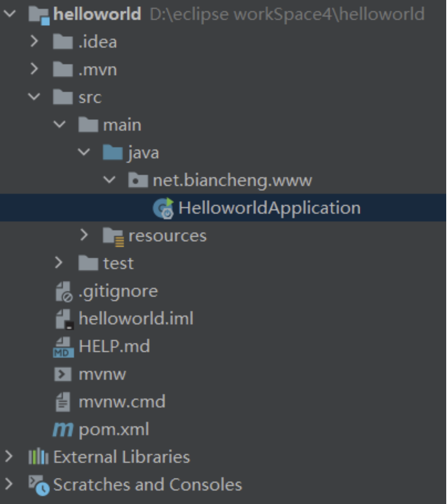
Task: Expand External Libraries chevron
Action: [x=9, y=457]
